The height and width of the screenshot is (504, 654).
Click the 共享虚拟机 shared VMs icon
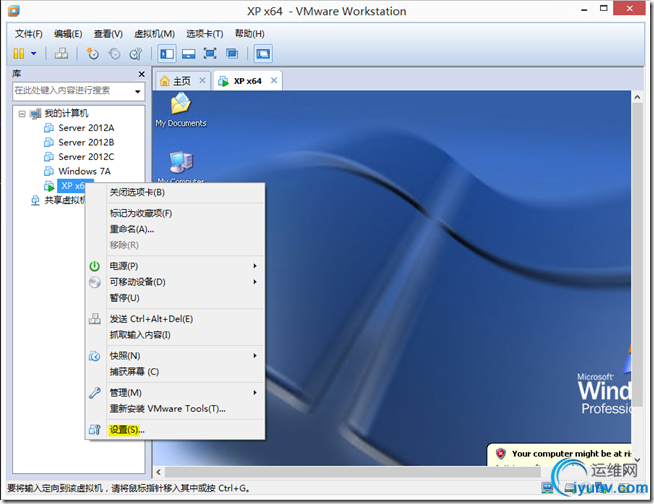point(36,201)
